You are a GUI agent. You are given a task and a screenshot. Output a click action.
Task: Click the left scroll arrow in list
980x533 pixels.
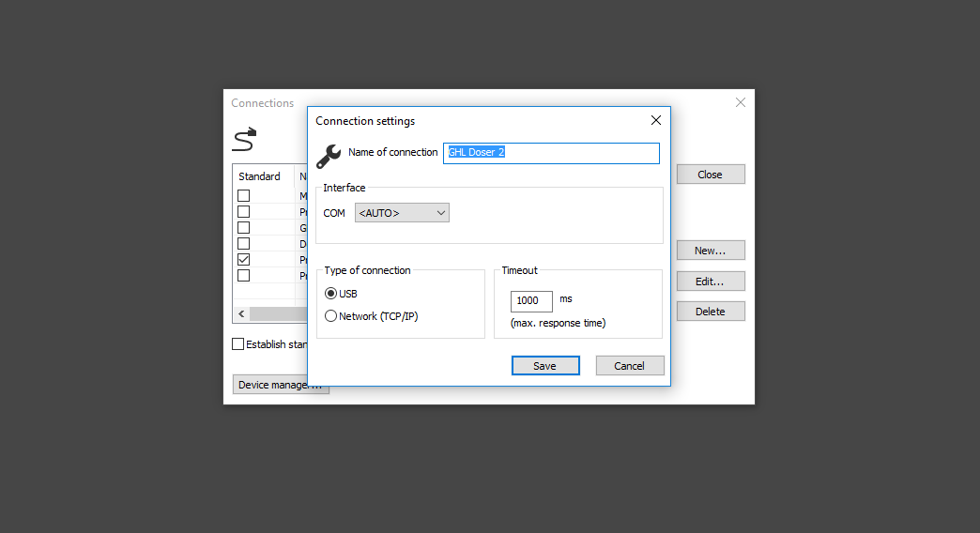241,313
